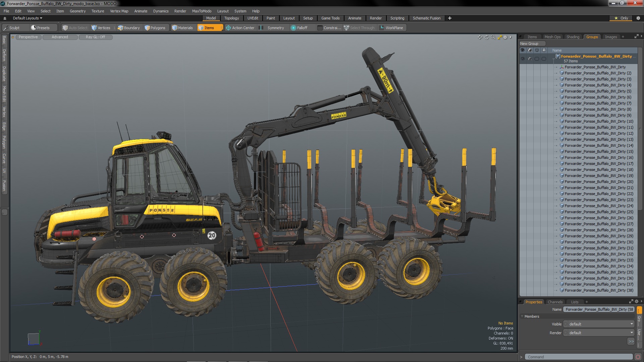Click the viewport pan move icon

tap(480, 37)
